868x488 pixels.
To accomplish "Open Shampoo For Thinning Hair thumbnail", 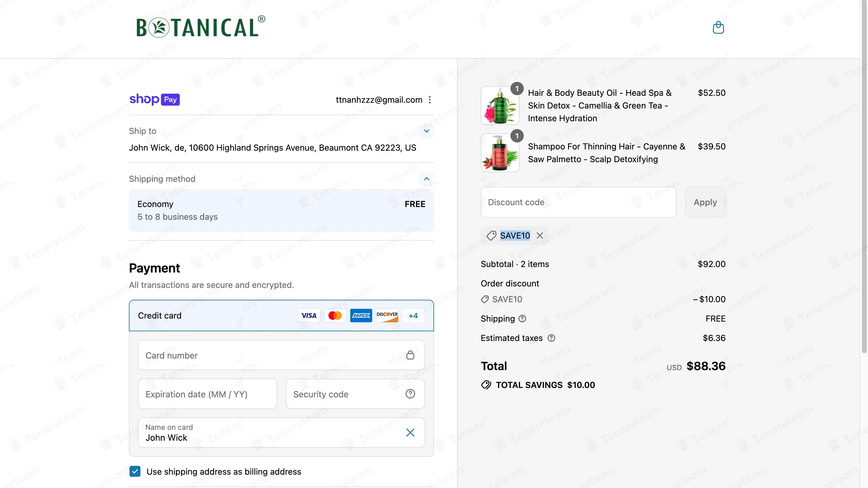I will point(500,152).
